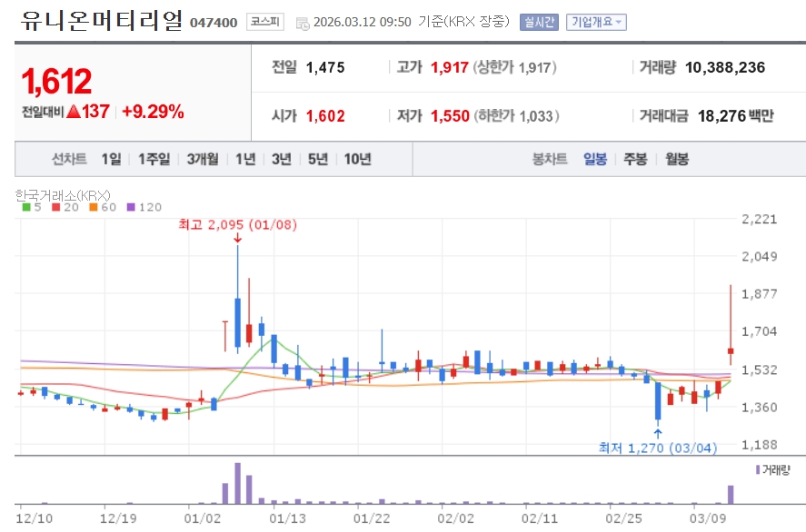Click the 저가 value 1,550

tap(450, 116)
